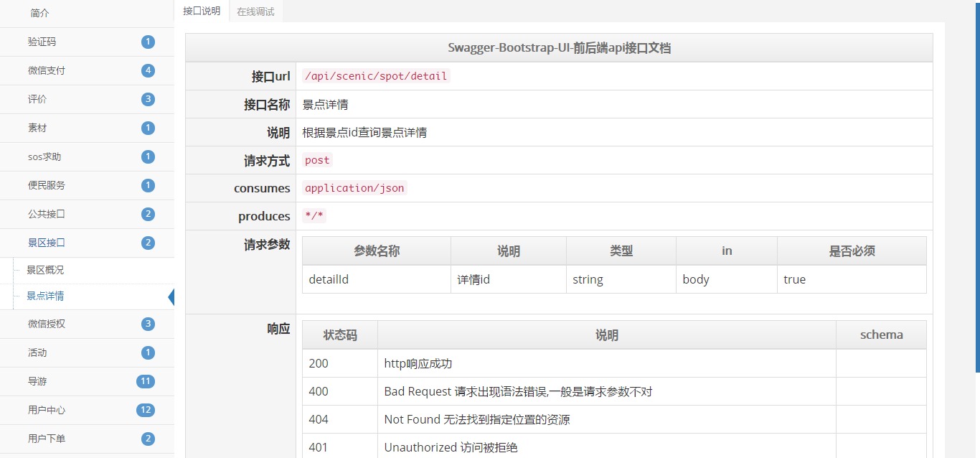This screenshot has width=980, height=458.
Task: Click the count badge 4 beside 微信支付
Action: (148, 70)
